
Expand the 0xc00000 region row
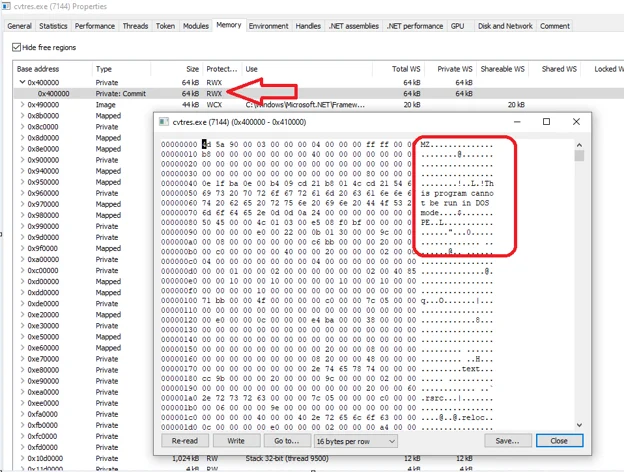[22, 271]
